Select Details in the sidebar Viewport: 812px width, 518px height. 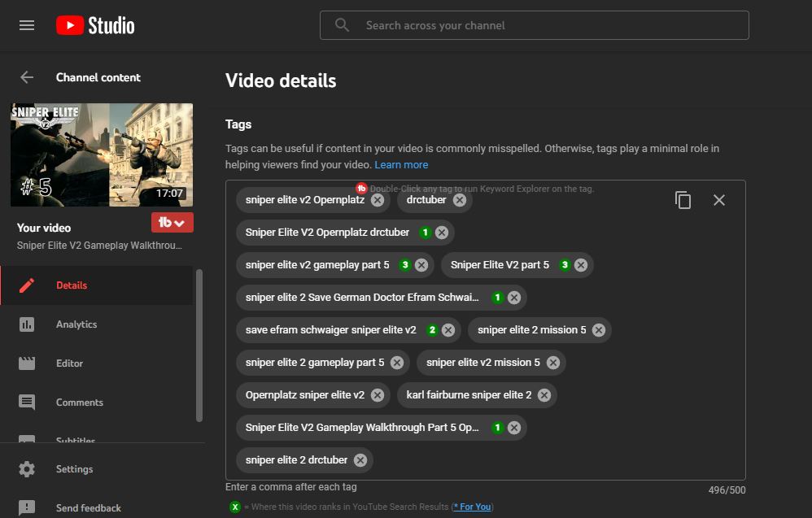pyautogui.click(x=72, y=285)
